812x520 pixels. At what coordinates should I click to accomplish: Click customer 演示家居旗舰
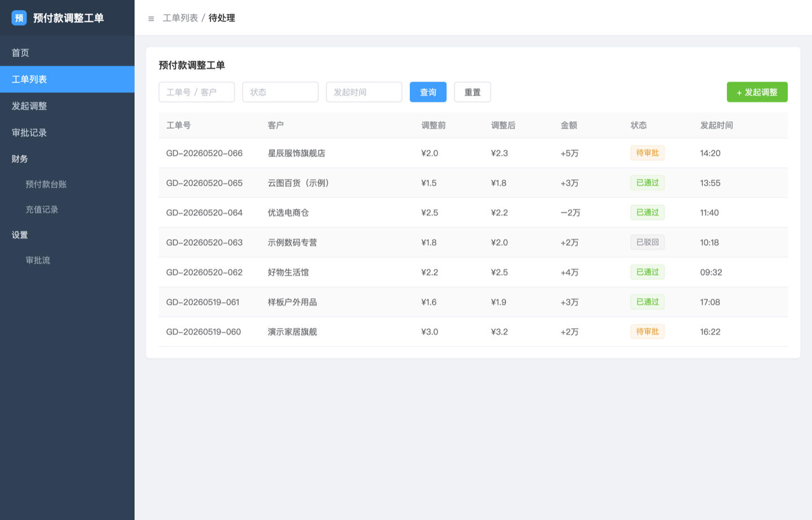[292, 332]
